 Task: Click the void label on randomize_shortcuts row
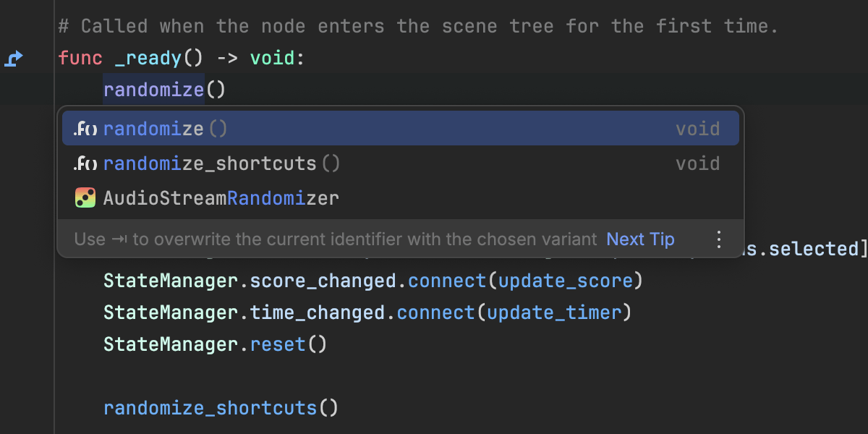(x=698, y=163)
